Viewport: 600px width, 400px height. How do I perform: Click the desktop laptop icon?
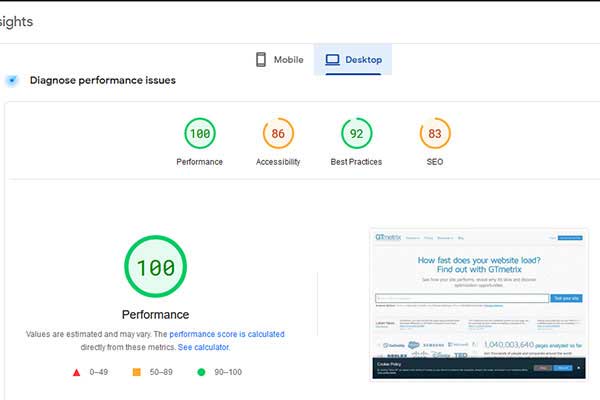click(332, 60)
